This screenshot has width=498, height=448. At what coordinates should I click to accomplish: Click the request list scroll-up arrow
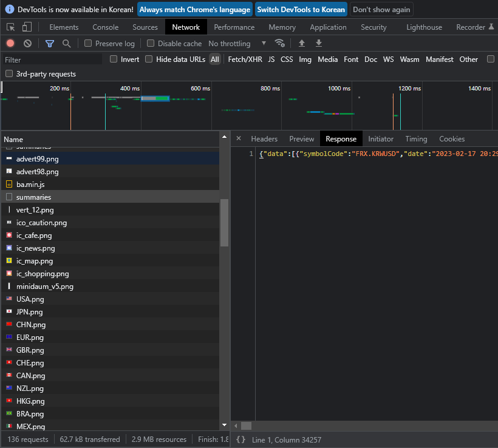click(224, 137)
